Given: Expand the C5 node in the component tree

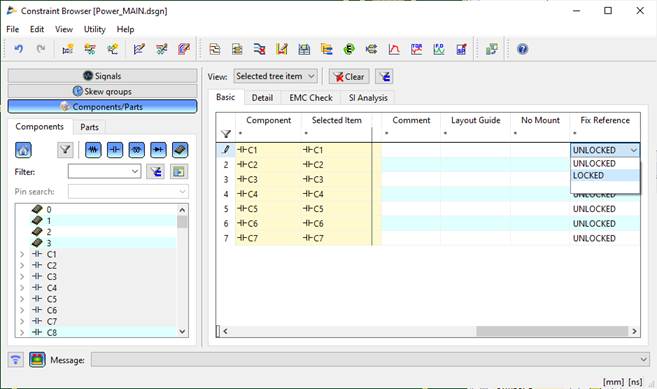Looking at the screenshot, I should 22,299.
